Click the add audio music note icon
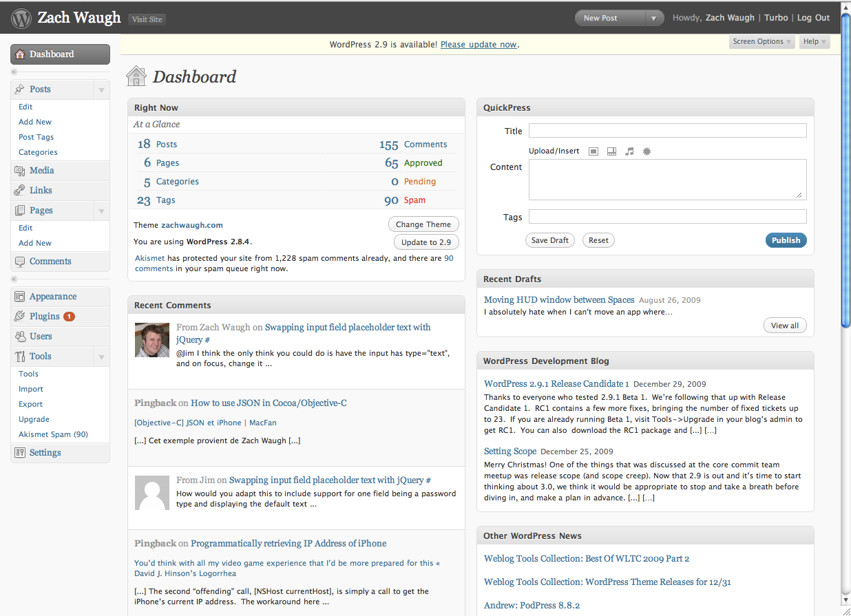The width and height of the screenshot is (851, 616). 629,151
